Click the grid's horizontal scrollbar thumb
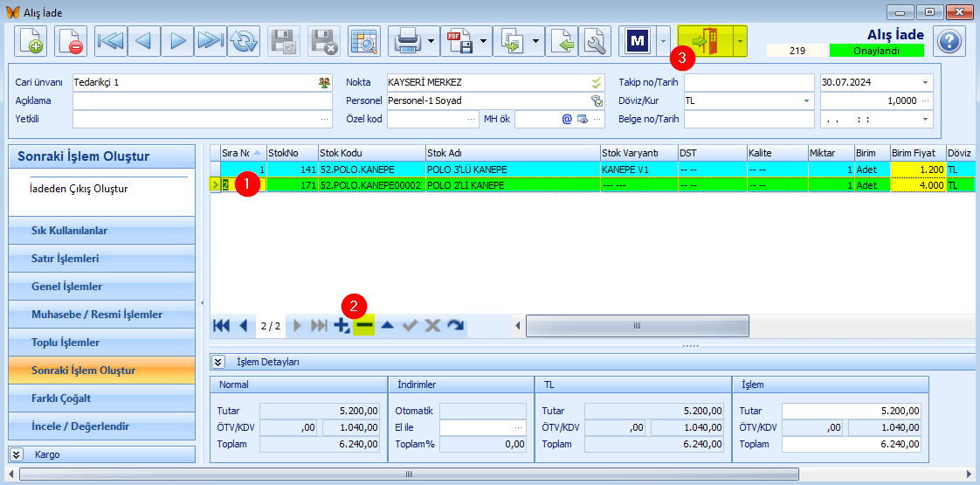The height and width of the screenshot is (485, 980). pyautogui.click(x=638, y=326)
